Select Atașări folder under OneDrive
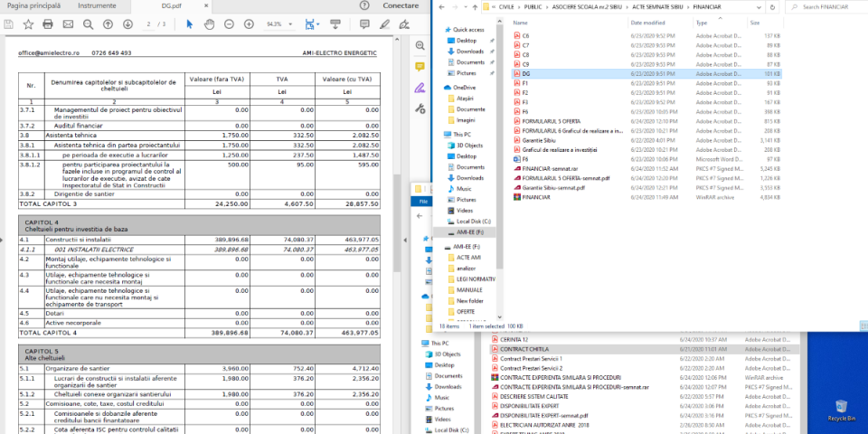Image resolution: width=868 pixels, height=434 pixels. 466,99
